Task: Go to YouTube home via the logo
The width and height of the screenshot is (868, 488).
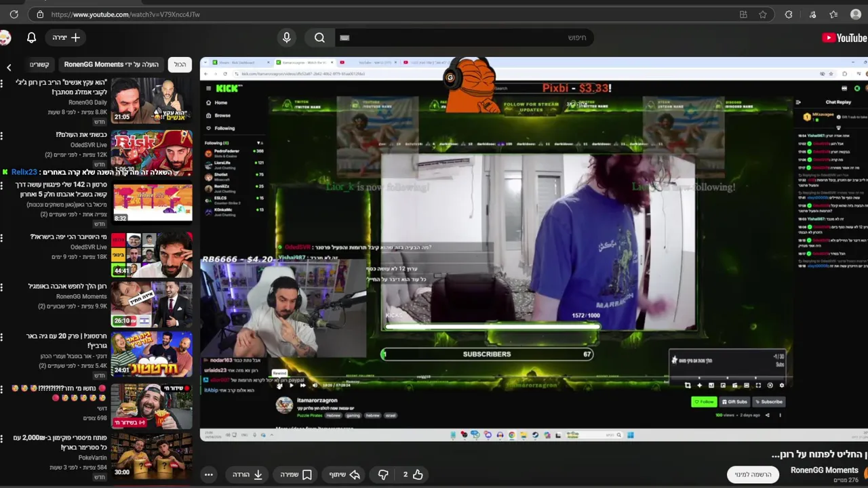Action: pos(844,38)
